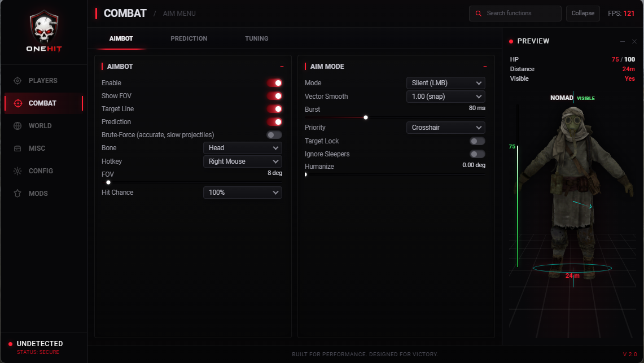Screen dimensions: 644x363
Task: Click the COMBAT page heading
Action: 125,14
